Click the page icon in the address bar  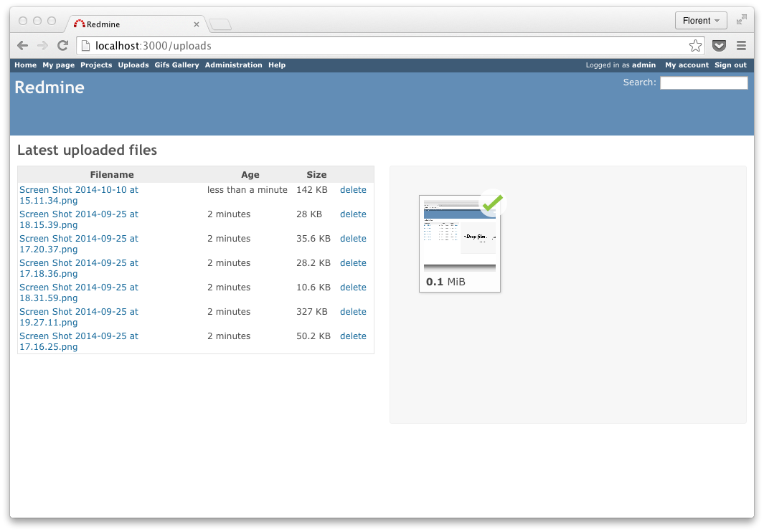86,45
